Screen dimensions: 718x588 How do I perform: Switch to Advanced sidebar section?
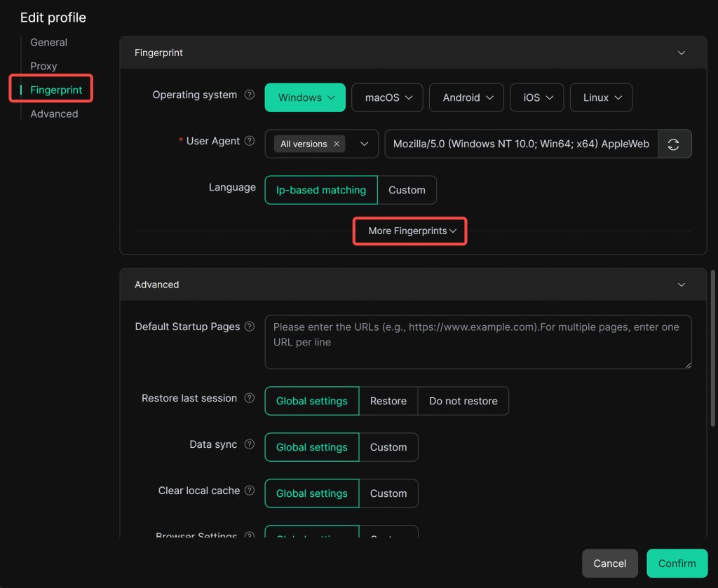click(x=54, y=114)
